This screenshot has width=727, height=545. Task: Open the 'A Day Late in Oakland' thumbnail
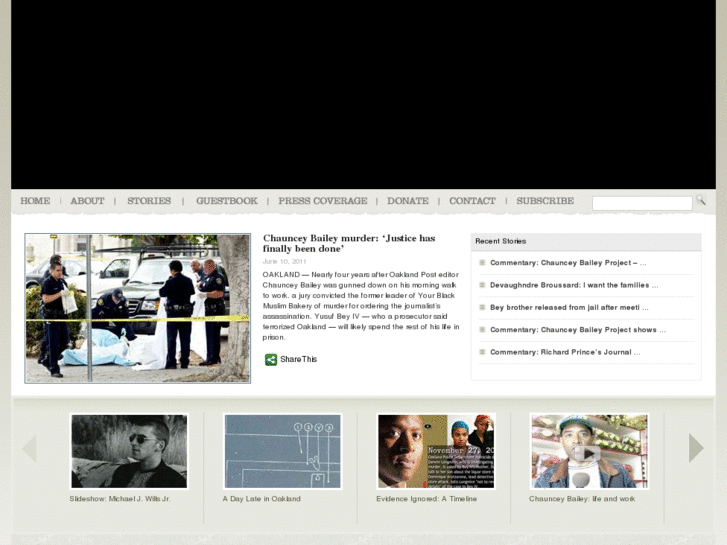tap(282, 451)
